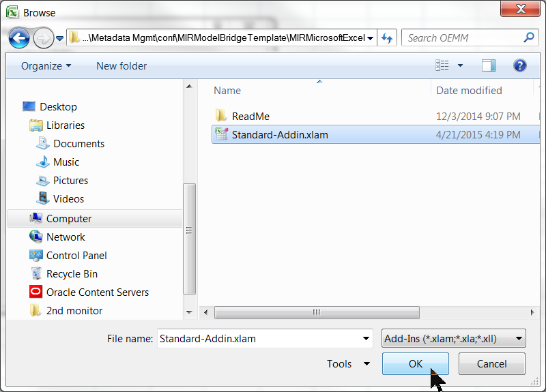Click the change view icon

[442, 65]
